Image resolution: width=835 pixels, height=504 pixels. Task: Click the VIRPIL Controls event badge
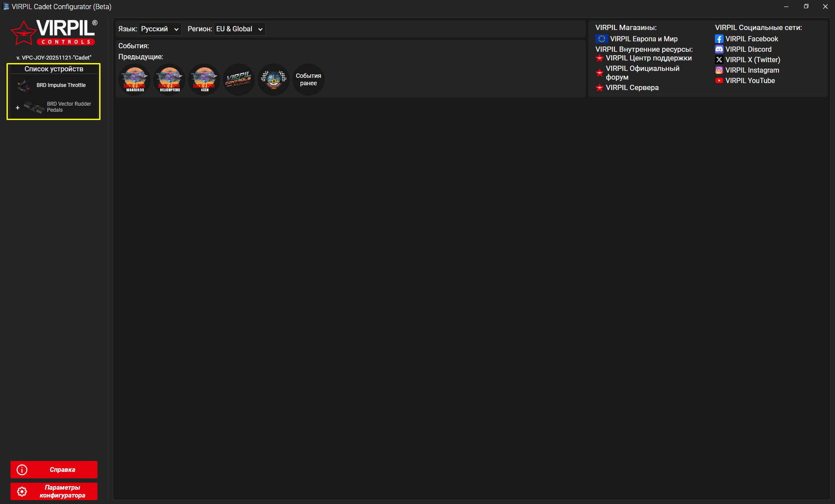239,80
